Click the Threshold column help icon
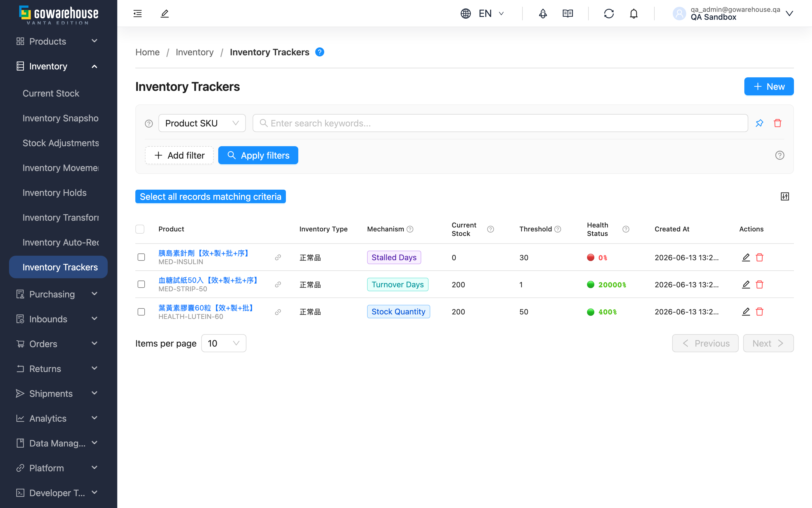Image resolution: width=812 pixels, height=508 pixels. [x=558, y=229]
